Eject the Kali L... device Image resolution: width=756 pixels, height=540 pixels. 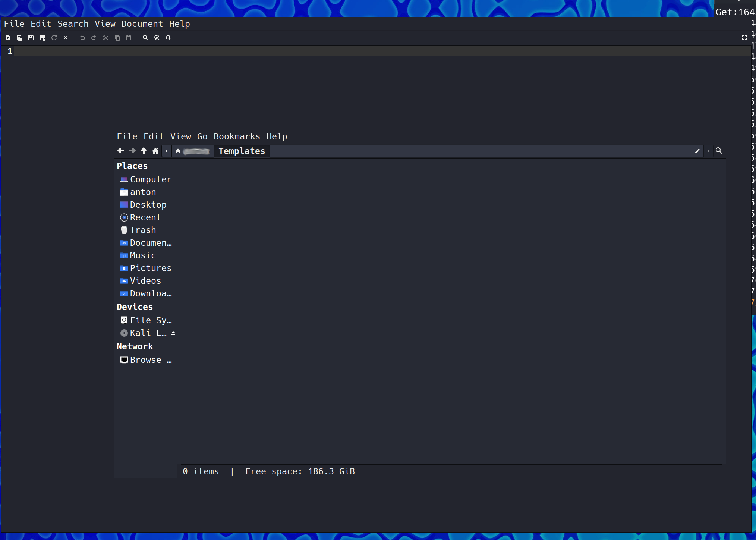[173, 333]
